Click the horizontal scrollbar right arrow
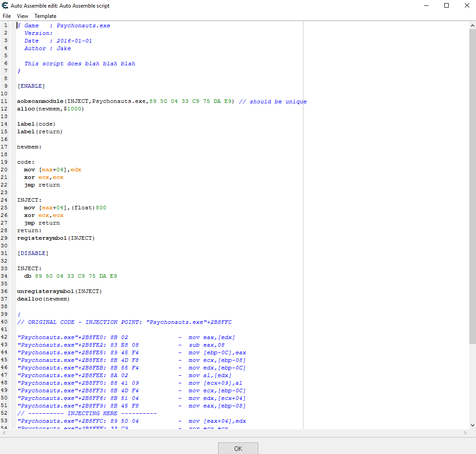 [x=465, y=433]
